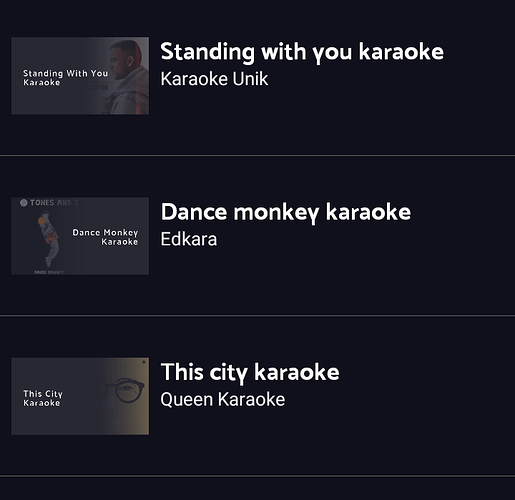Open the Dance Monkey Karaoke thumbnail
The width and height of the screenshot is (515, 500).
click(80, 236)
